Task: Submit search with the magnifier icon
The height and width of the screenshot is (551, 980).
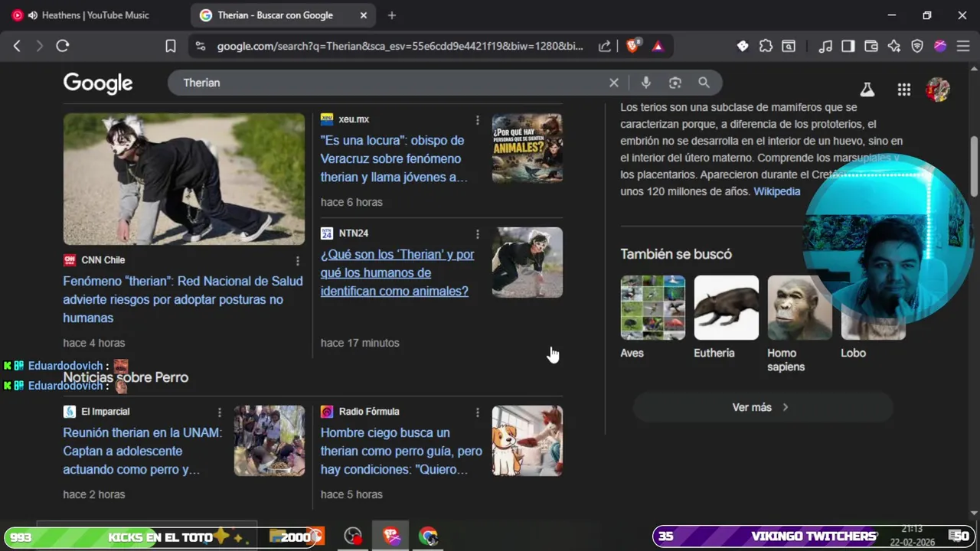Action: (704, 83)
